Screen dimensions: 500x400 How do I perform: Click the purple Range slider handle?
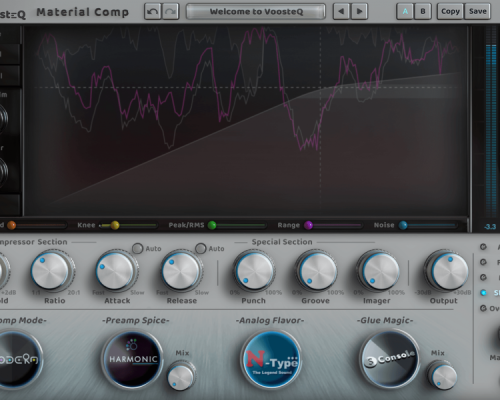coord(309,225)
